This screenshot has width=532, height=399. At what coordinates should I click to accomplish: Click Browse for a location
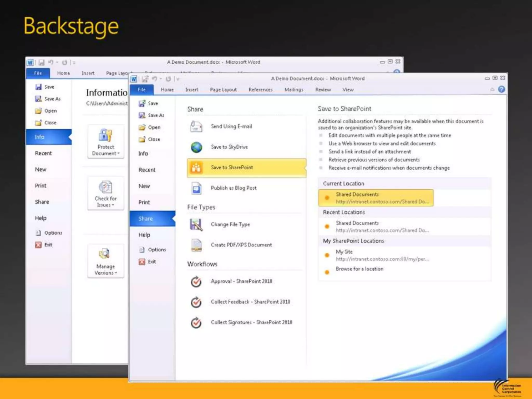tap(359, 269)
